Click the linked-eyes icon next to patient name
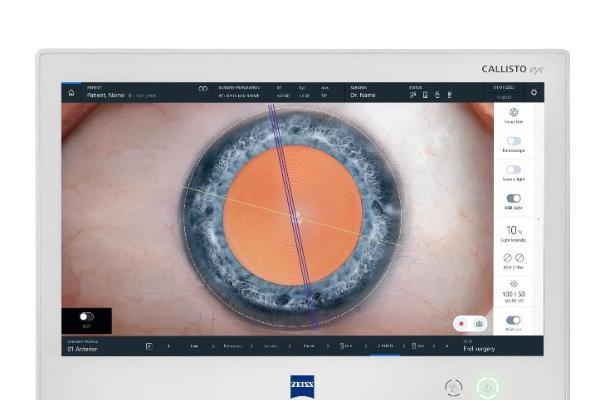The height and width of the screenshot is (400, 600). pyautogui.click(x=203, y=90)
